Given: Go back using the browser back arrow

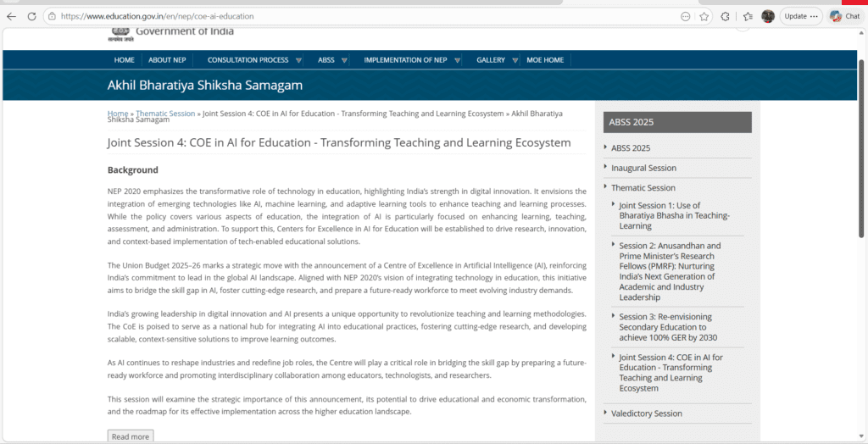Looking at the screenshot, I should (x=11, y=16).
